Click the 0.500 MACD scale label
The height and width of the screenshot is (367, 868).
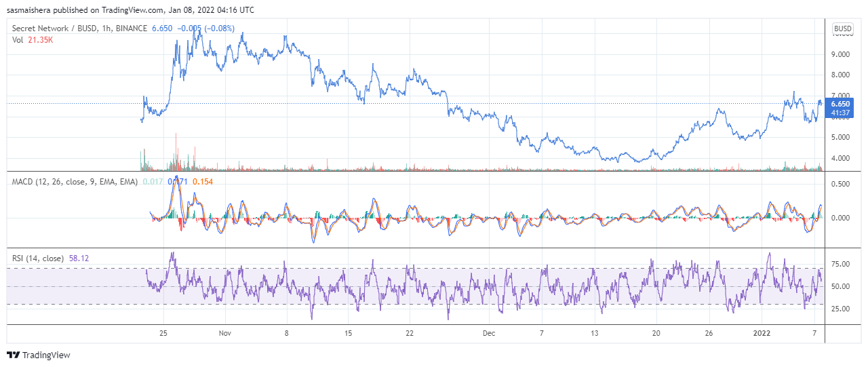(x=841, y=184)
